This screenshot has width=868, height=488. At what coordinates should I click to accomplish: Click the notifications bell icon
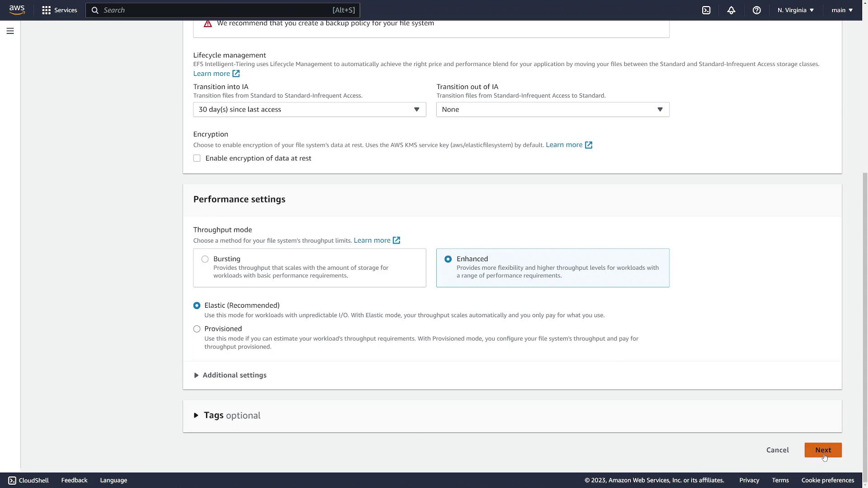click(x=731, y=10)
